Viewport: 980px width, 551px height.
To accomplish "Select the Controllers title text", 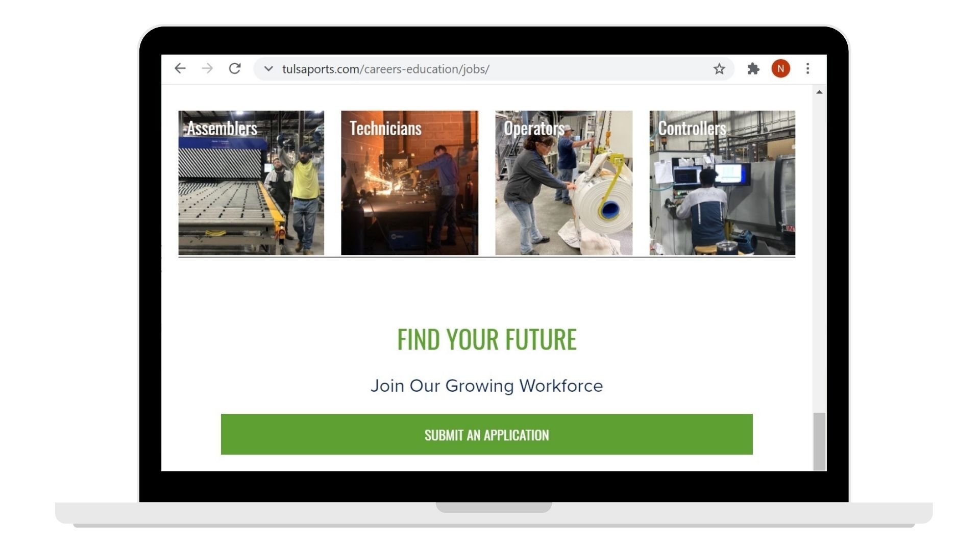I will click(x=692, y=128).
